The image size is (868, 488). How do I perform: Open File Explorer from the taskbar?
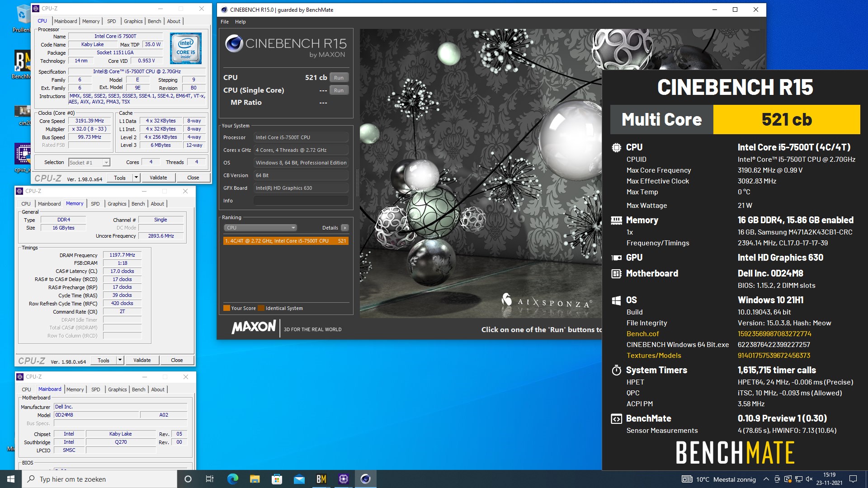(x=255, y=479)
